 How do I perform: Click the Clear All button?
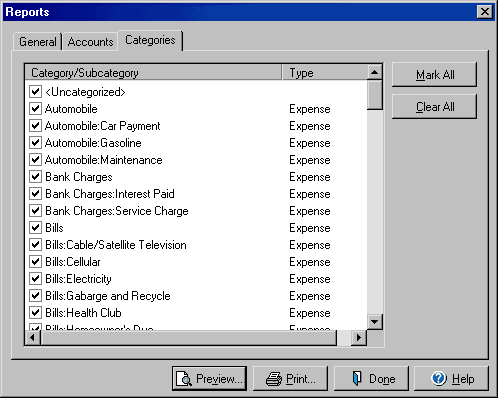[435, 107]
